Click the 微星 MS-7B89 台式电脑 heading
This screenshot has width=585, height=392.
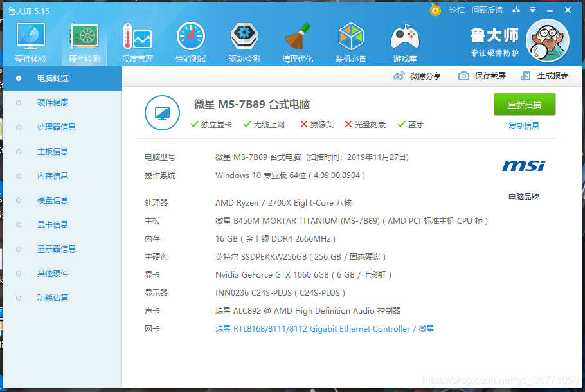tap(252, 105)
